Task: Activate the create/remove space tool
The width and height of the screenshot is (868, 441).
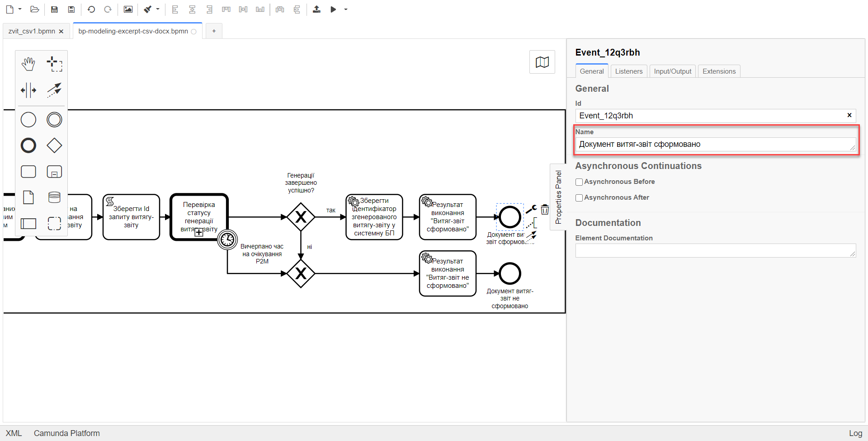Action: [28, 90]
